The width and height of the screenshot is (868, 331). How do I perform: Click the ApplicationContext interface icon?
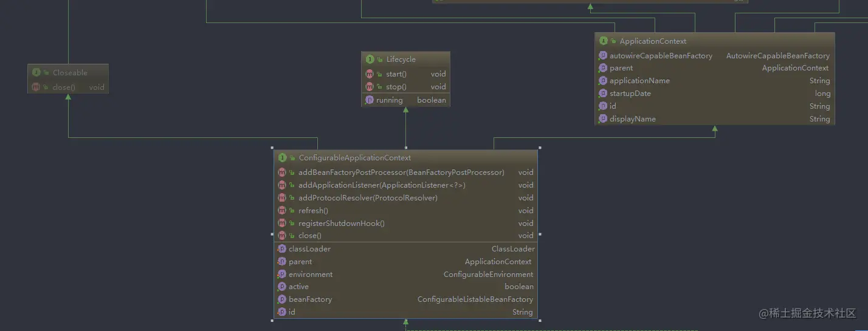click(603, 41)
